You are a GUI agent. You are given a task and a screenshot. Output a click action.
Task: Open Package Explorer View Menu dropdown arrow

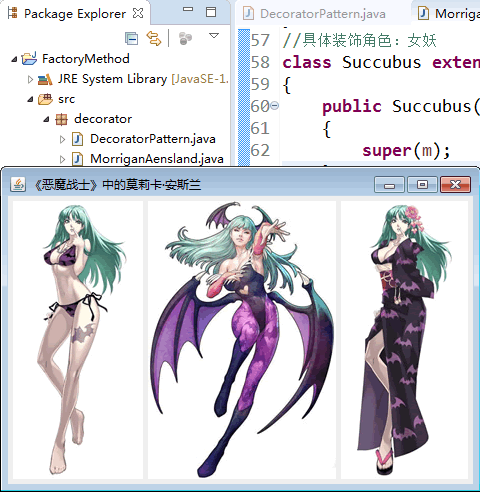[x=214, y=35]
